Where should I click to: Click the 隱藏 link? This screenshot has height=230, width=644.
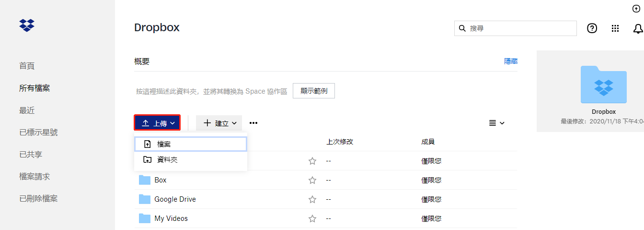click(x=510, y=61)
